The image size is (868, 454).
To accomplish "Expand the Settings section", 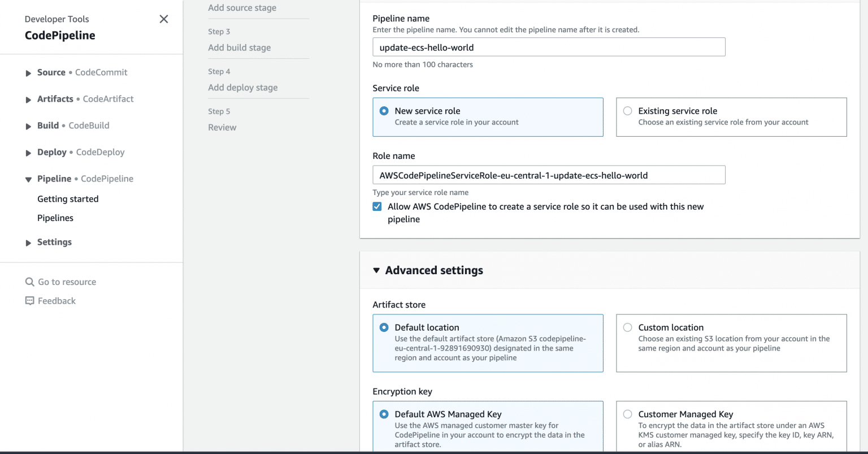I will 28,242.
